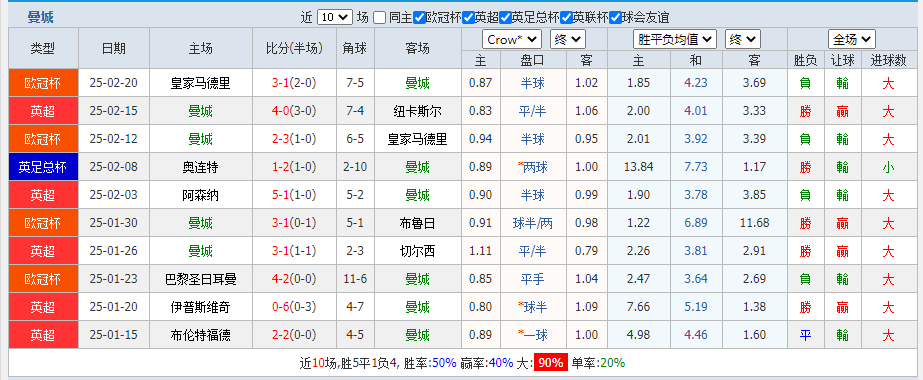Click the 比分(半场) column header
923x380 pixels.
(x=294, y=48)
